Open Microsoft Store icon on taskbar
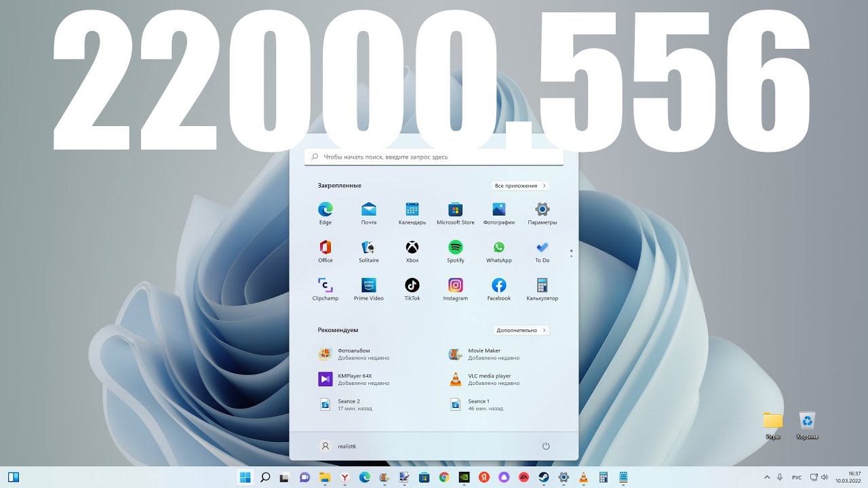 [424, 477]
